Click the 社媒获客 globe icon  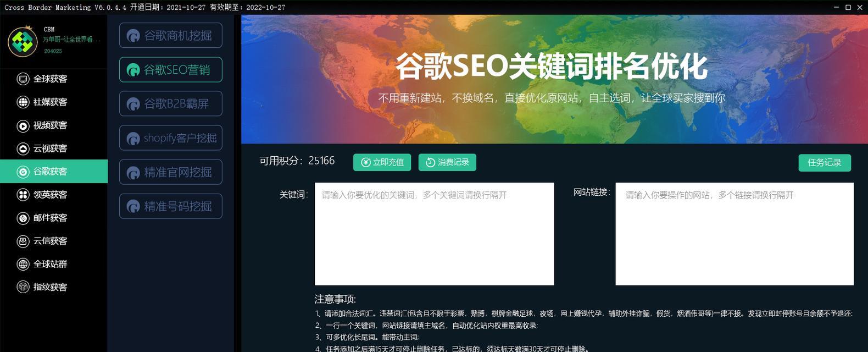click(23, 102)
